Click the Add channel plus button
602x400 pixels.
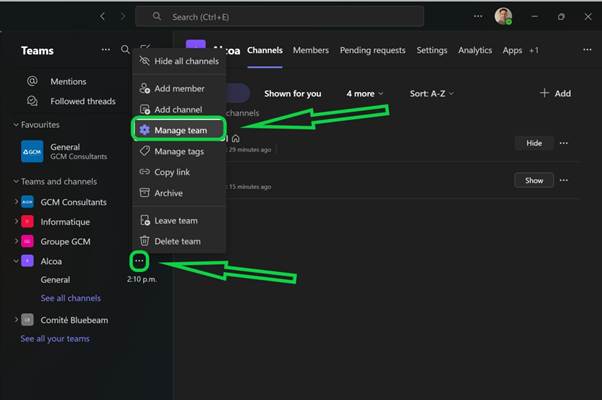[555, 93]
